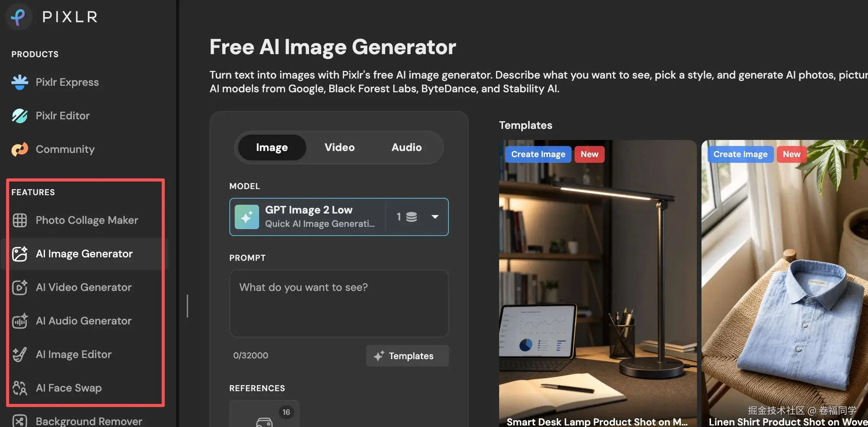The height and width of the screenshot is (427, 868).
Task: Add a reference image in References box
Action: (264, 414)
